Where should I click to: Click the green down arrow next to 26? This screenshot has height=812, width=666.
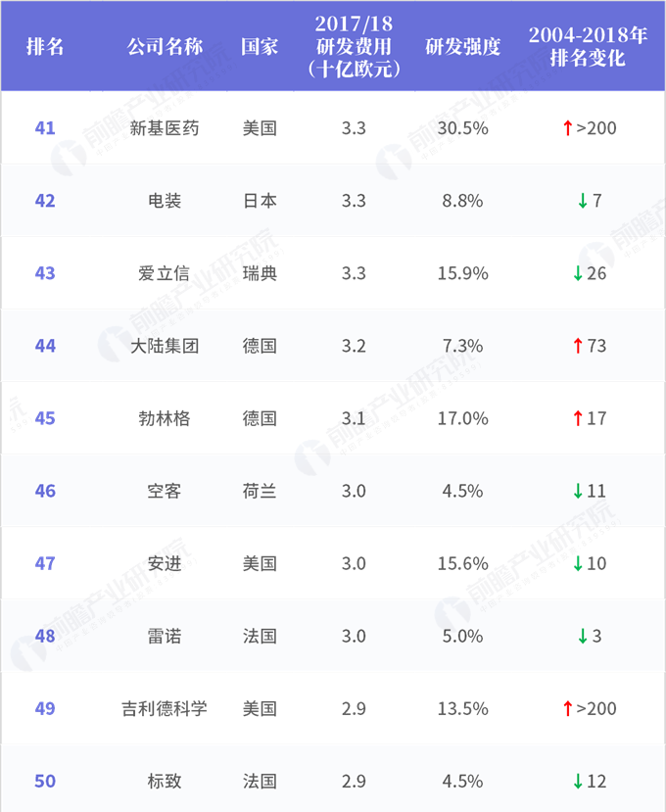pyautogui.click(x=577, y=273)
